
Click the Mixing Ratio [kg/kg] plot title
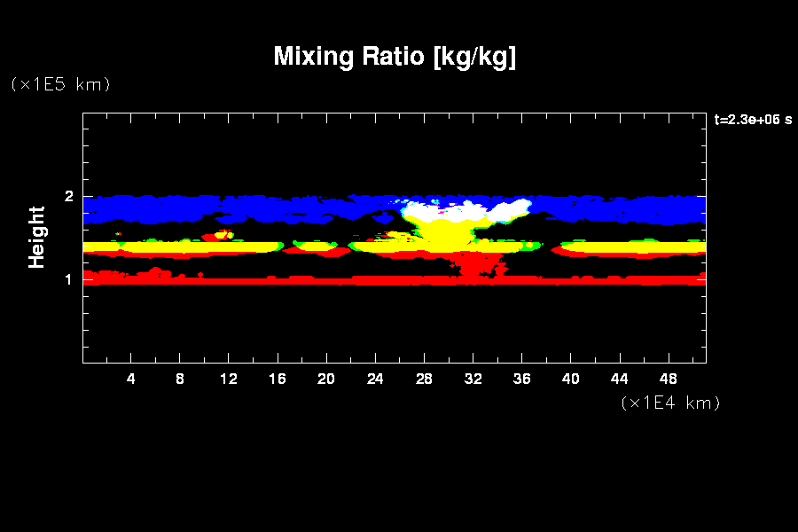(x=395, y=57)
